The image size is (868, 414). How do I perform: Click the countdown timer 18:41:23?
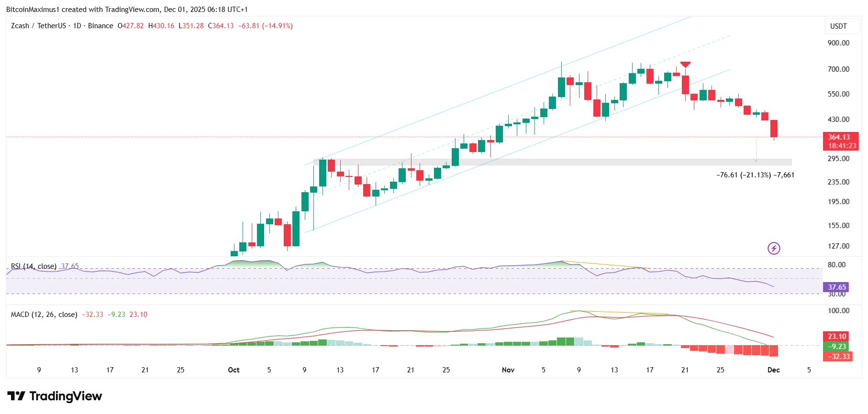[x=842, y=146]
